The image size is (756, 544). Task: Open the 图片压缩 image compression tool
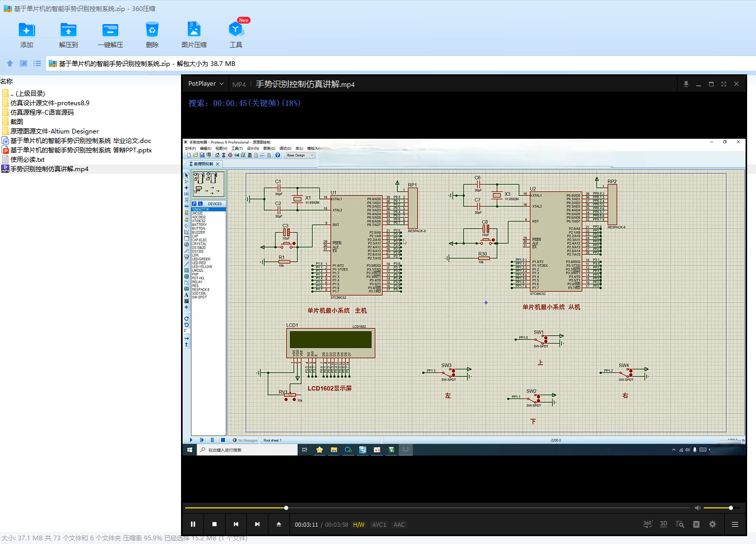click(x=194, y=30)
